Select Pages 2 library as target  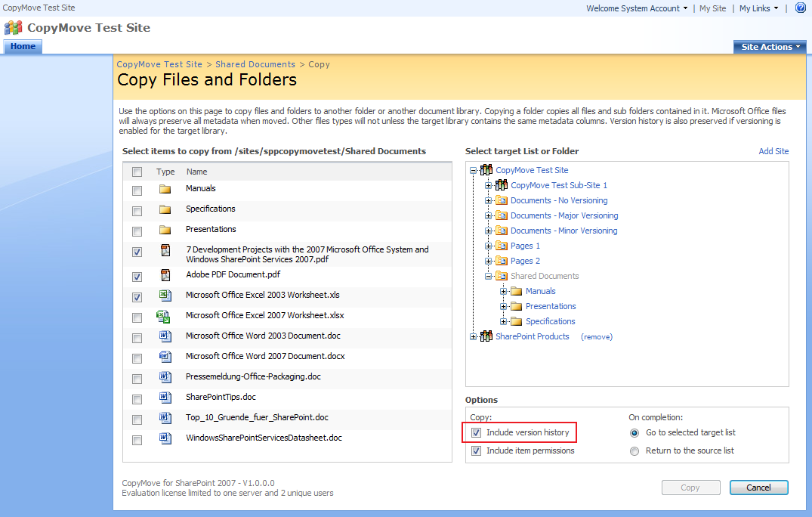coord(525,261)
